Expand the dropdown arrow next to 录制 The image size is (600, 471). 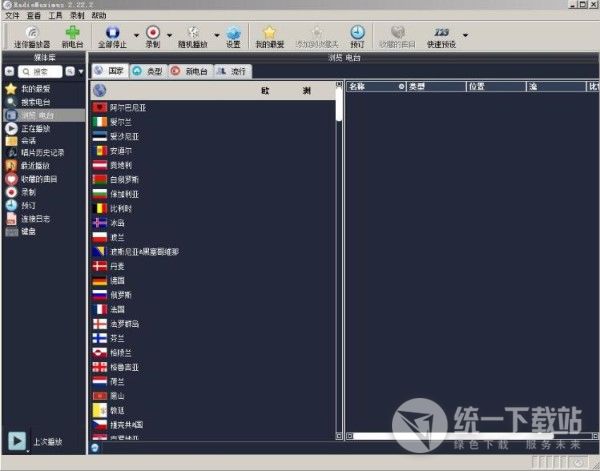(169, 35)
